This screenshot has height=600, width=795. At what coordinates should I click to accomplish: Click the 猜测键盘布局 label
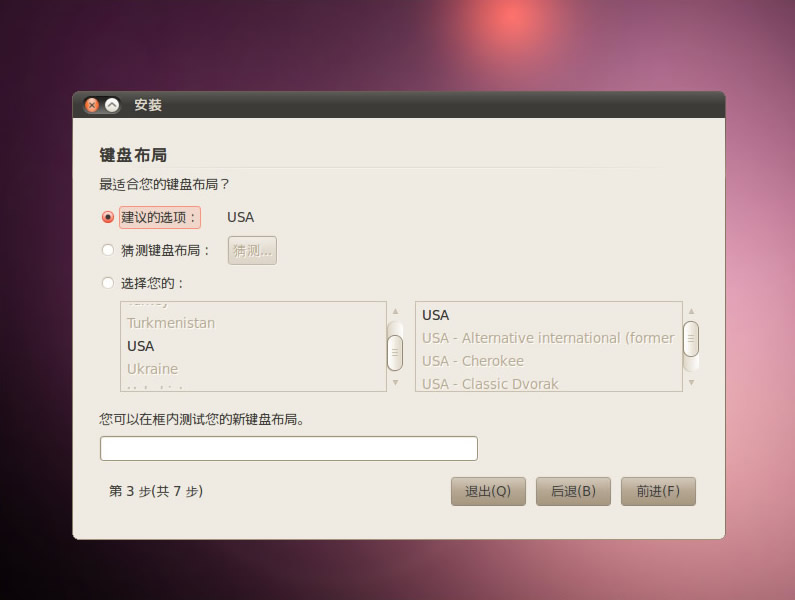coord(165,251)
